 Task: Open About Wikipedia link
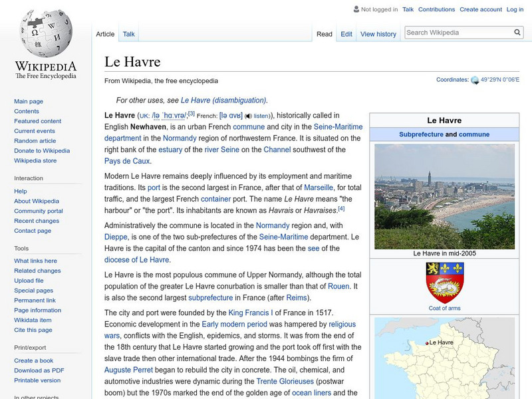point(37,201)
